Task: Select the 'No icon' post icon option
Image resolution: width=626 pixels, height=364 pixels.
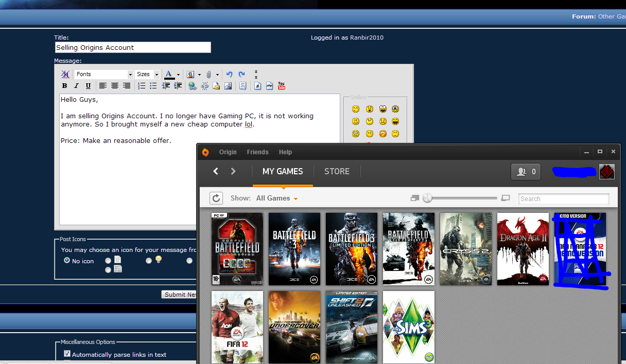Action: click(x=67, y=261)
